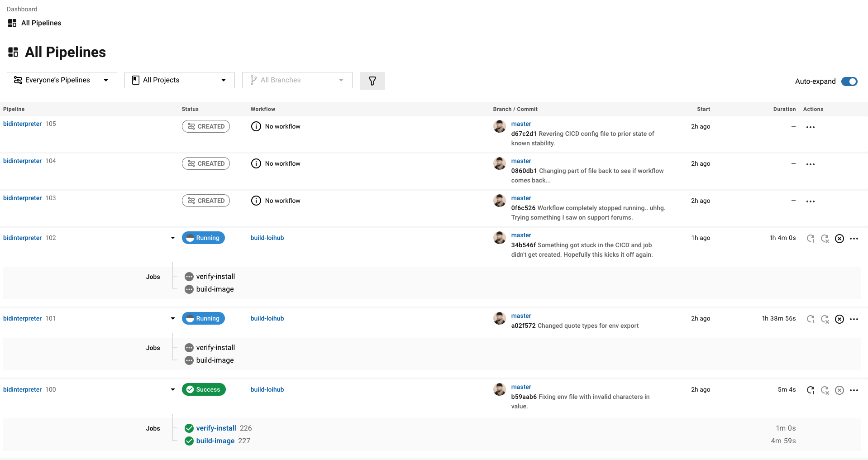Open more actions for pipeline 101
The width and height of the screenshot is (868, 460).
point(854,319)
